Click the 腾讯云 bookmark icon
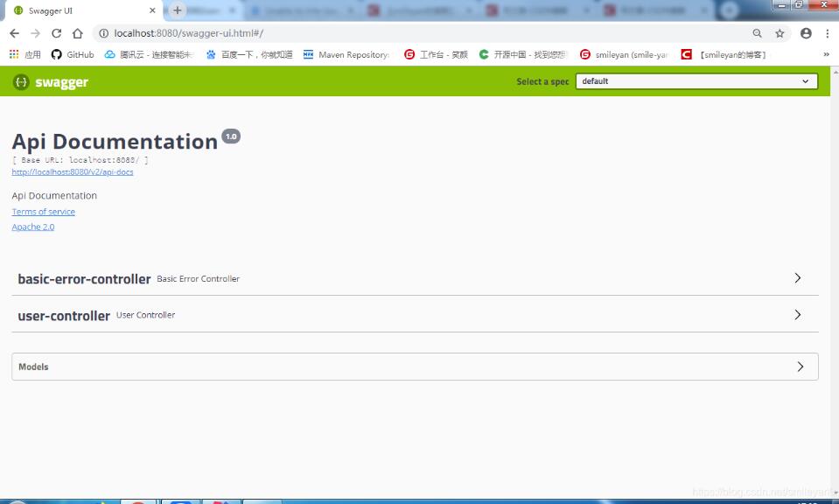839x504 pixels. tap(109, 53)
